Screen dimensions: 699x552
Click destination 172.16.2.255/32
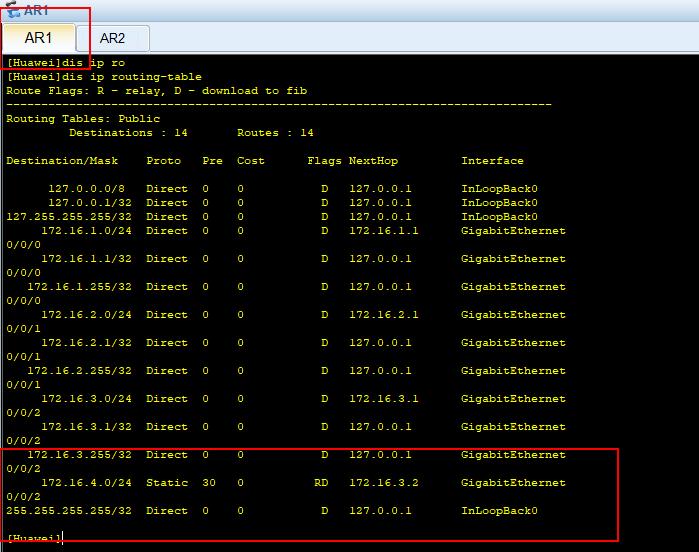(79, 371)
